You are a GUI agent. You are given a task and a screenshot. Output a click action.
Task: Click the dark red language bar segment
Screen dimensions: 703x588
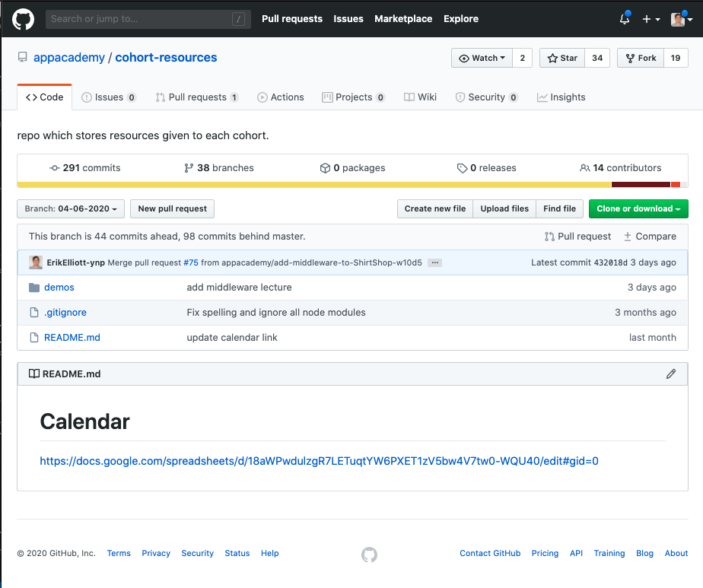click(641, 185)
